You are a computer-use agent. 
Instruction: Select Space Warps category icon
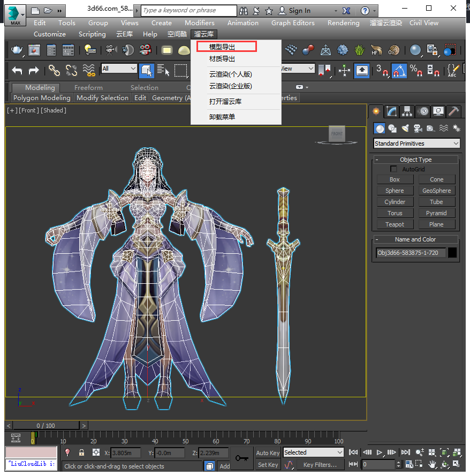[444, 129]
